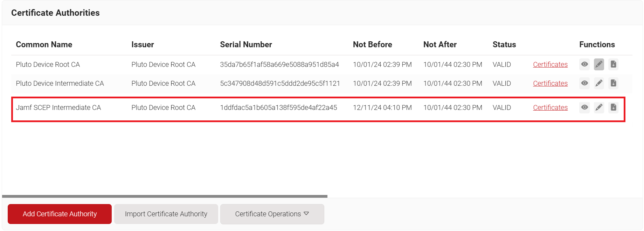This screenshot has width=644, height=231.
Task: Download the Jamf SCEP Intermediate CA certificate
Action: [x=613, y=107]
